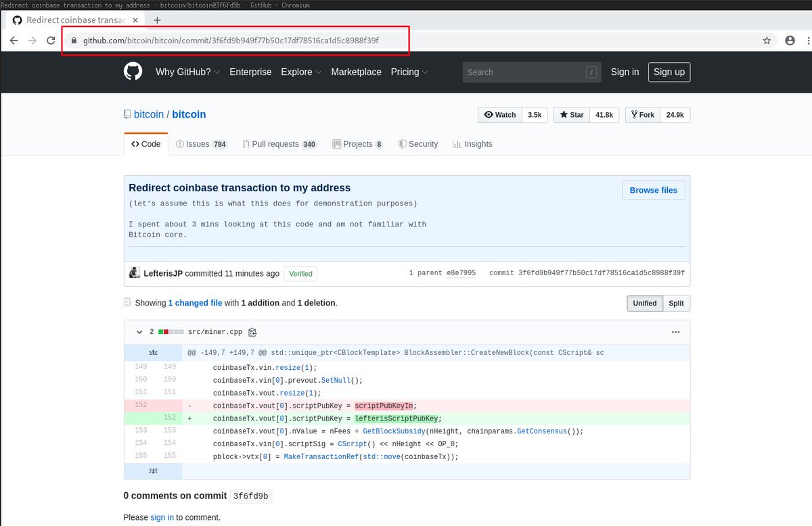Open parent commit e8e7995
Image resolution: width=812 pixels, height=526 pixels.
(x=461, y=273)
